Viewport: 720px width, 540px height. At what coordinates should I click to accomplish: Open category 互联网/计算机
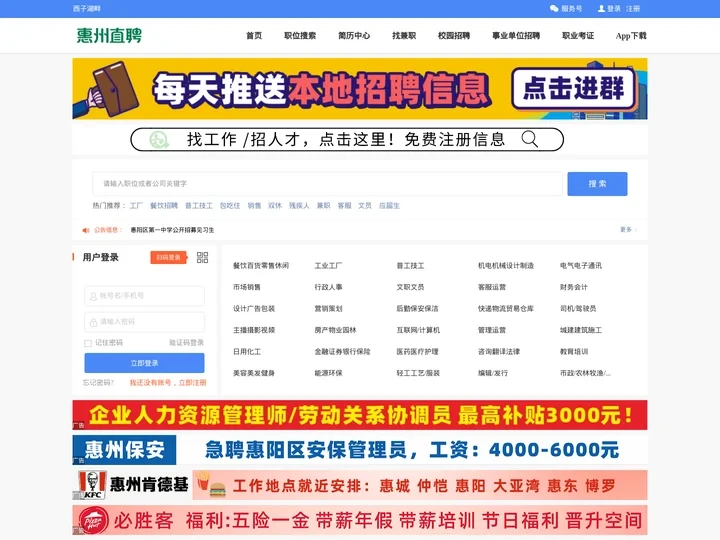(418, 330)
